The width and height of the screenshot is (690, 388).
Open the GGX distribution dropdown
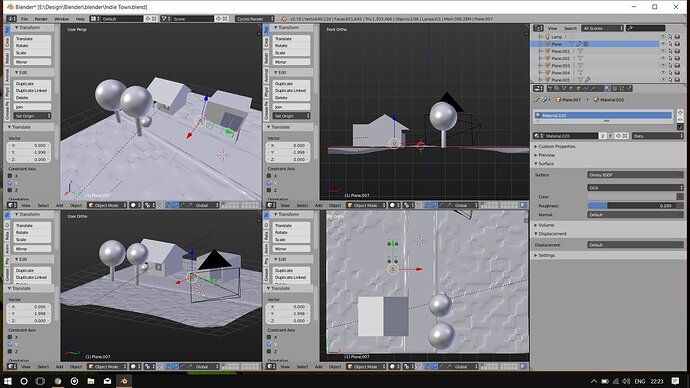tap(635, 187)
